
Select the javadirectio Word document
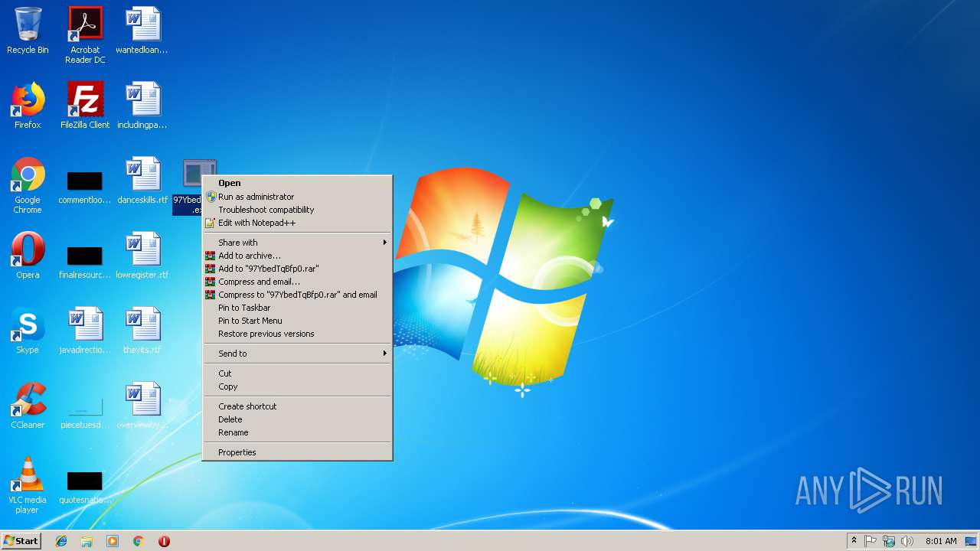coord(85,331)
